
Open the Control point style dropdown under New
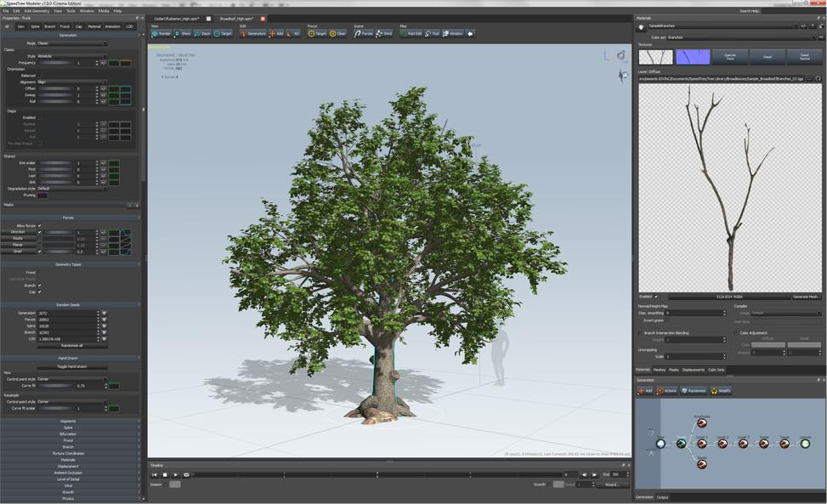71,379
